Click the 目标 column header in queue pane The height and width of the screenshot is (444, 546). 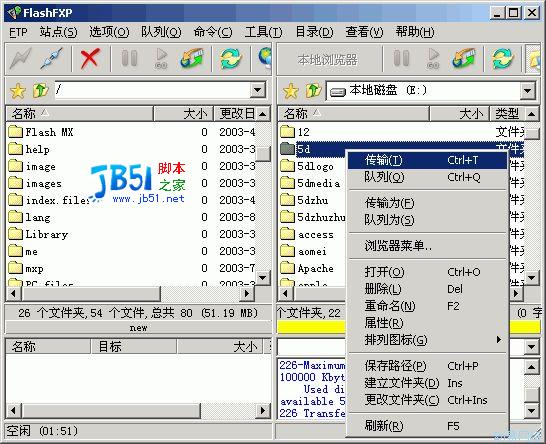[134, 346]
